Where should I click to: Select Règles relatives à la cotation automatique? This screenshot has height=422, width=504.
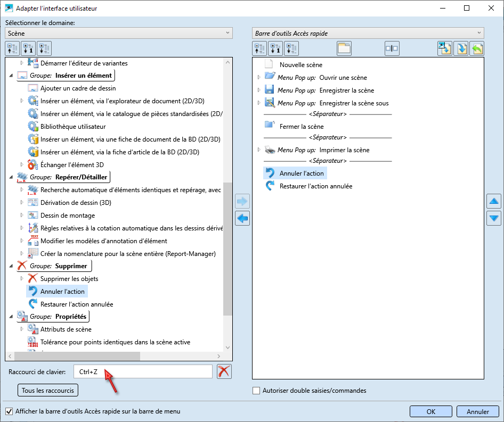pos(131,228)
